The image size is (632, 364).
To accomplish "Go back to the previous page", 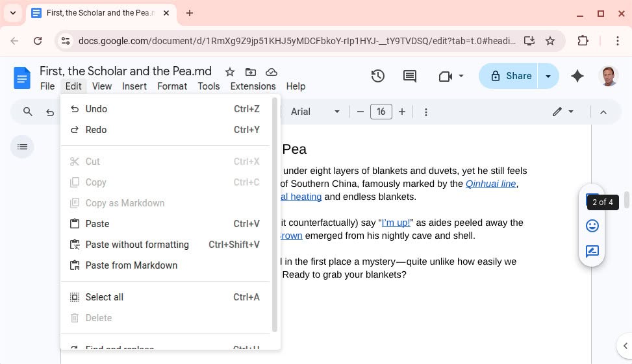I will coord(14,41).
